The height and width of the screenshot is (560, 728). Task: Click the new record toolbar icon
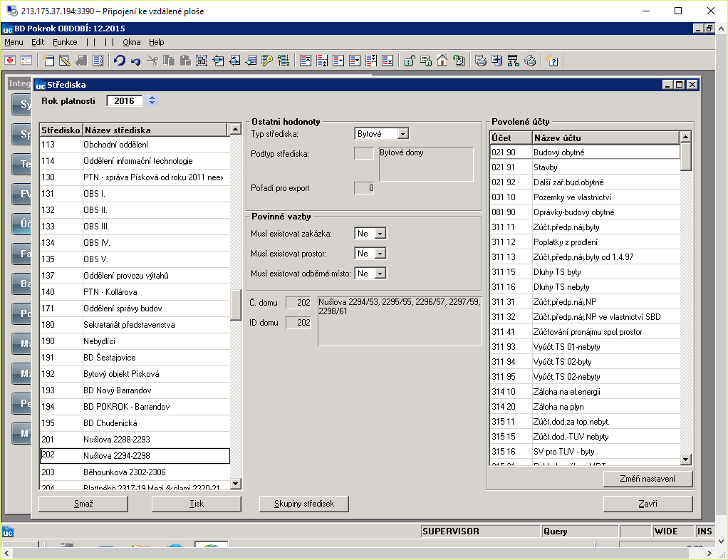point(48,61)
